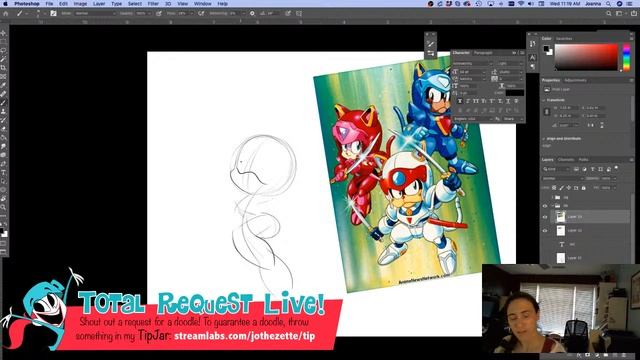Switch to the Paragraph tab

pyautogui.click(x=483, y=53)
